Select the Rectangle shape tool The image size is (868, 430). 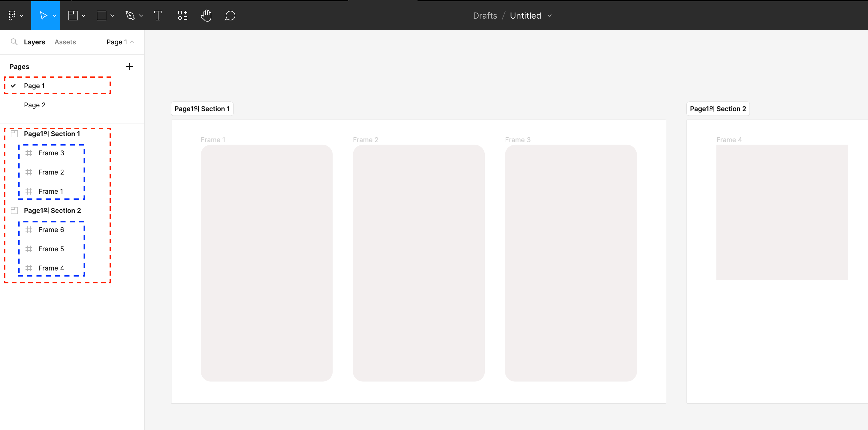(x=101, y=16)
